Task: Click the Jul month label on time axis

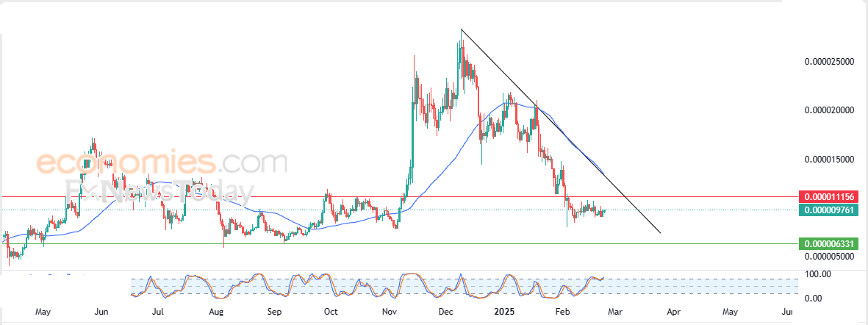Action: pyautogui.click(x=158, y=312)
